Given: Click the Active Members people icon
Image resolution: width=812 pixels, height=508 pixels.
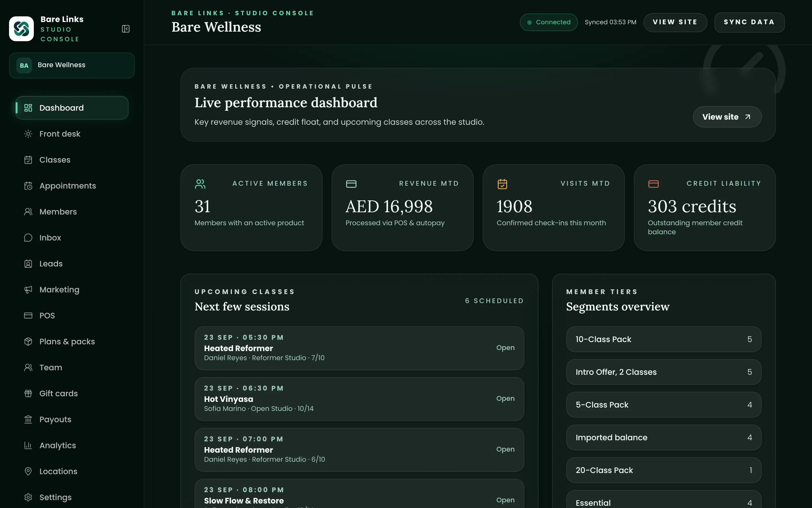Looking at the screenshot, I should tap(200, 184).
